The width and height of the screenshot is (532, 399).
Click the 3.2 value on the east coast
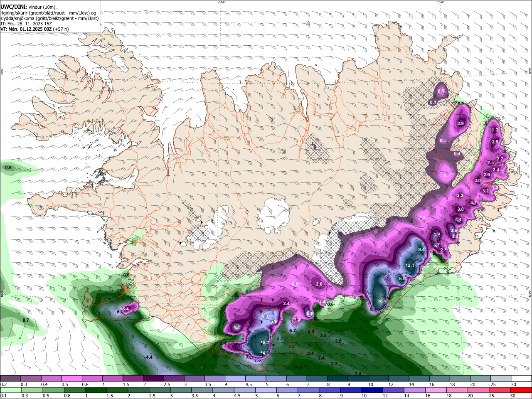[x=485, y=191]
